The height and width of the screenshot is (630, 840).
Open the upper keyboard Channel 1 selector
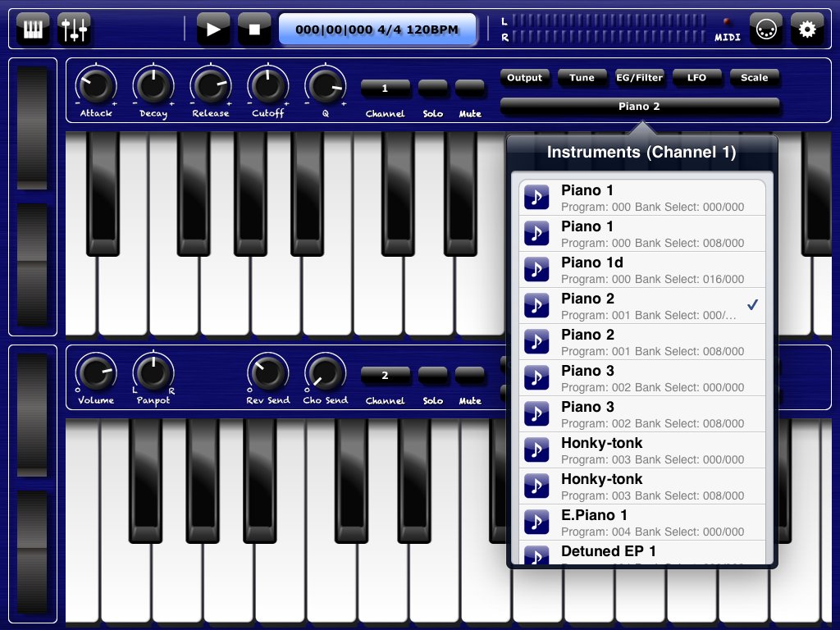[385, 88]
